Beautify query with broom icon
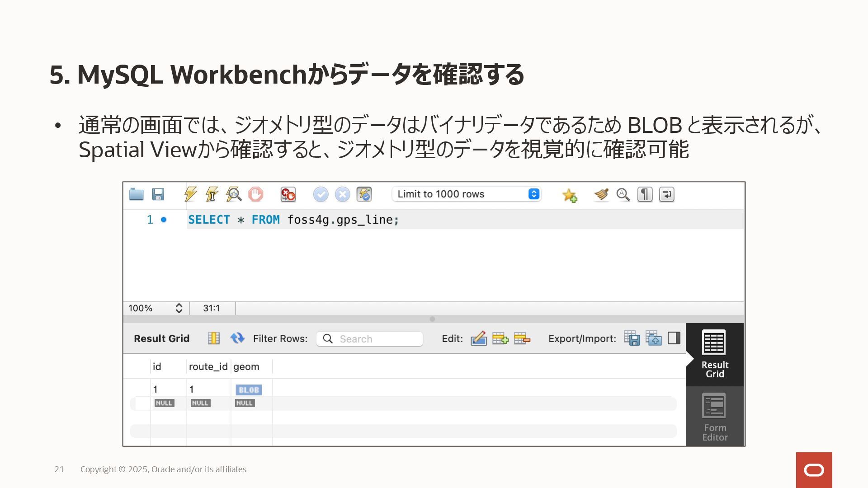 click(x=601, y=194)
